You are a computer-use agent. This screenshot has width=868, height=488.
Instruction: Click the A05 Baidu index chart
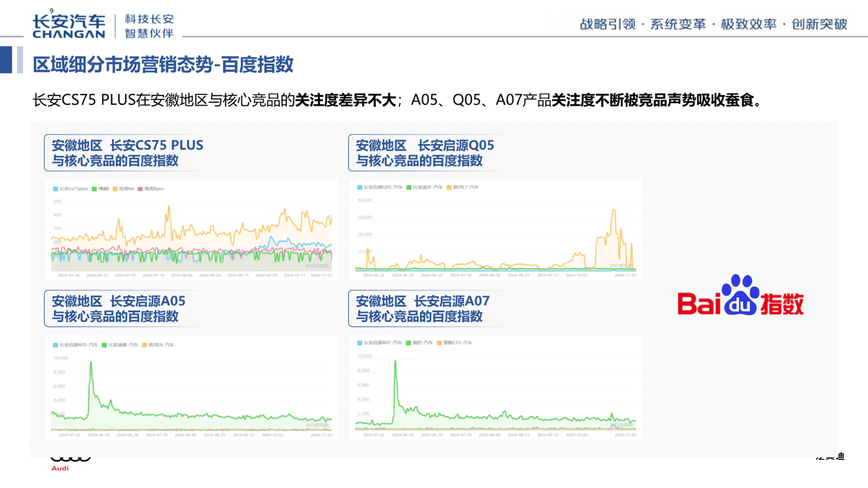click(x=192, y=388)
